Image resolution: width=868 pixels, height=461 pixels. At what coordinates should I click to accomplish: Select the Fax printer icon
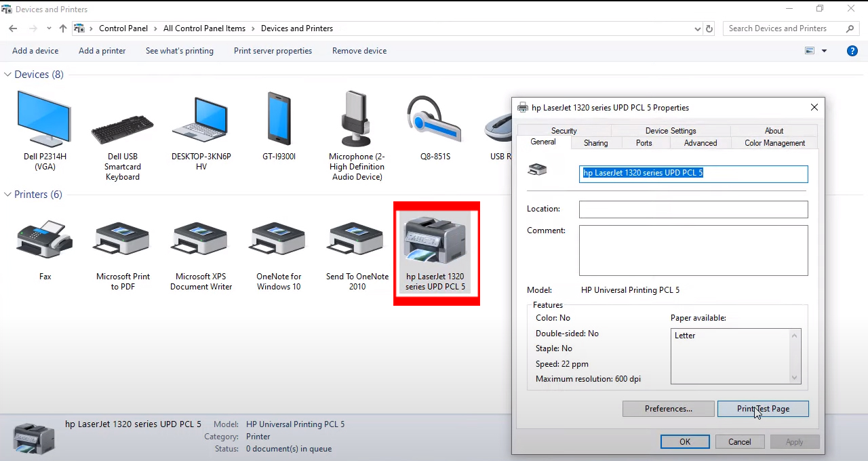coord(45,239)
